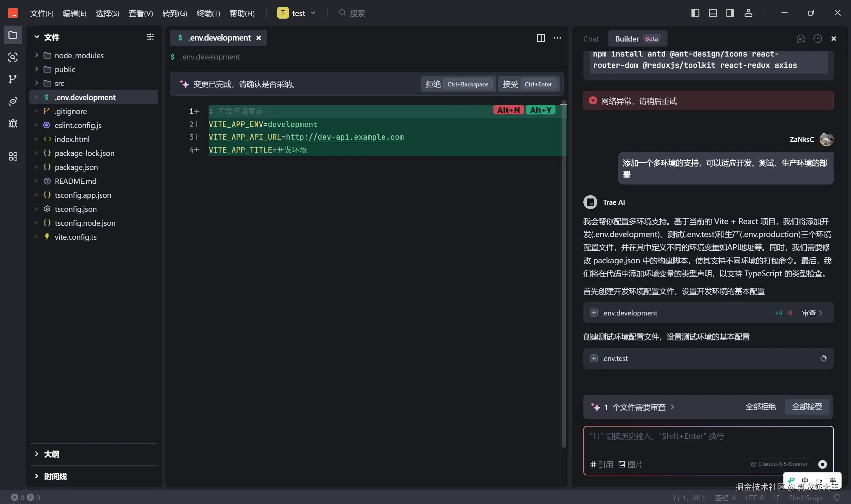851x504 pixels.
Task: Open the debug bug icon in sidebar
Action: [13, 123]
